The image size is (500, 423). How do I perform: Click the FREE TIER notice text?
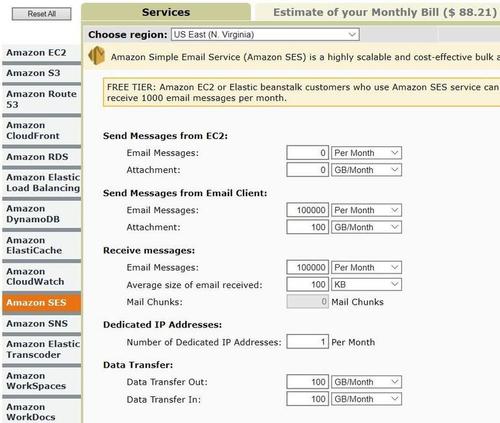point(303,93)
